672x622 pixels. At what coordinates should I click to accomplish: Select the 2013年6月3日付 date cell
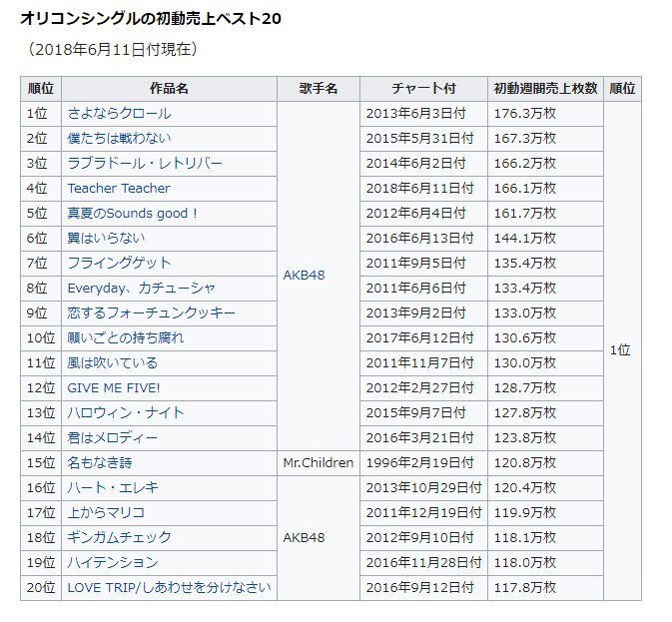tap(423, 114)
